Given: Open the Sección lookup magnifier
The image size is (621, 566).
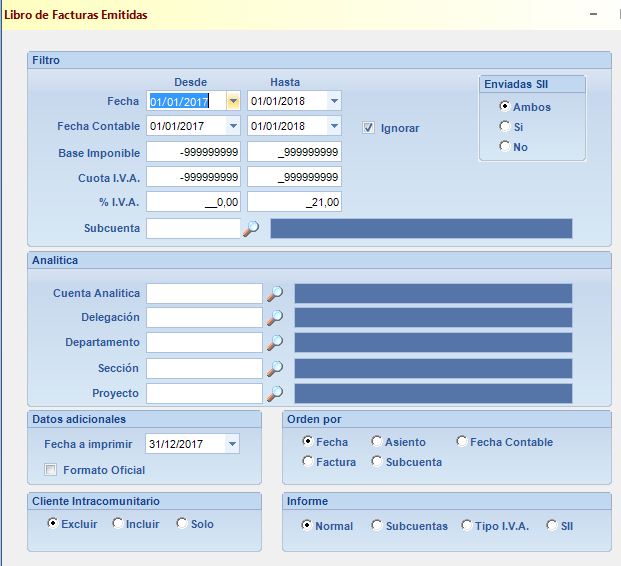Looking at the screenshot, I should tap(274, 368).
